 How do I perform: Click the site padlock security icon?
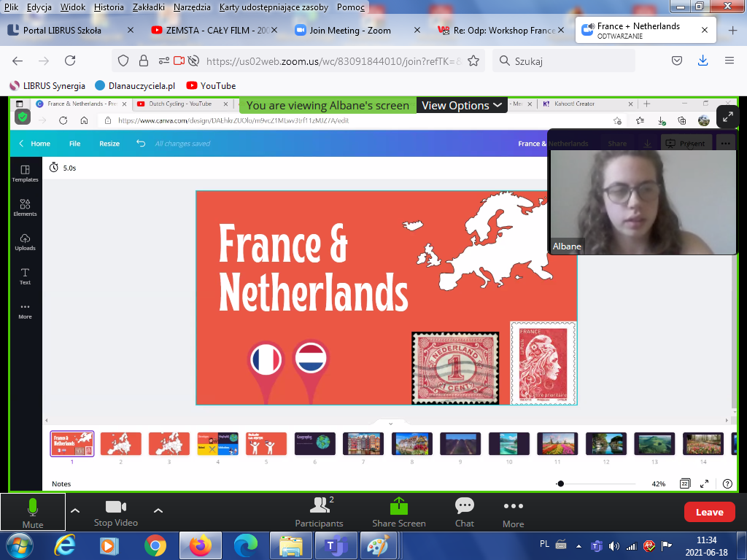144,61
